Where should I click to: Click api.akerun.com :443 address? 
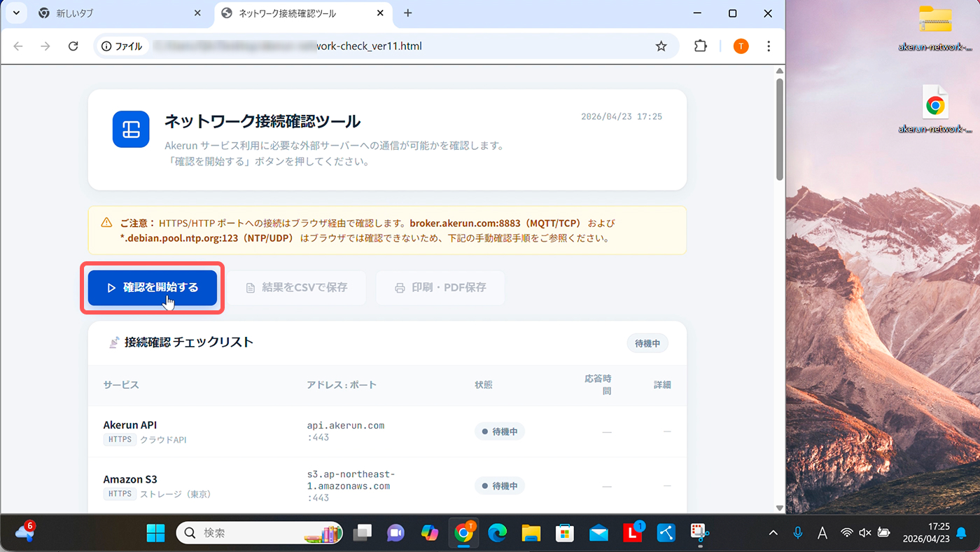346,432
